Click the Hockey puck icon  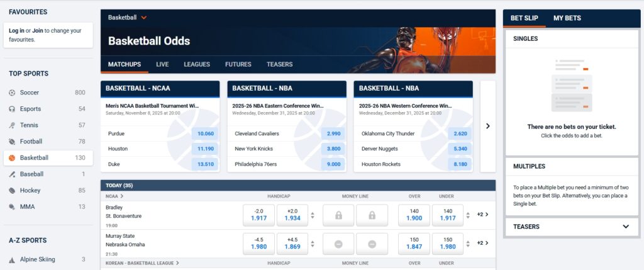tap(12, 190)
